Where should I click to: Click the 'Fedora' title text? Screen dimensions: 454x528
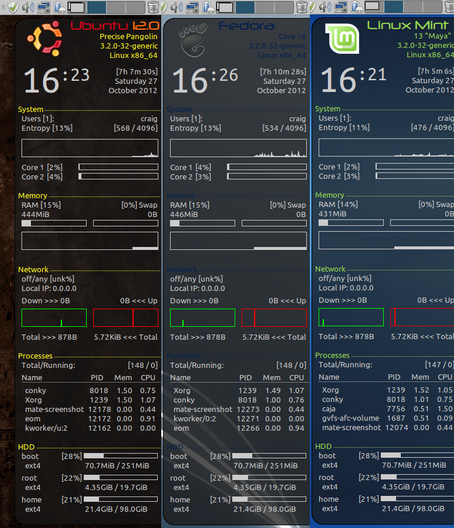pyautogui.click(x=247, y=26)
